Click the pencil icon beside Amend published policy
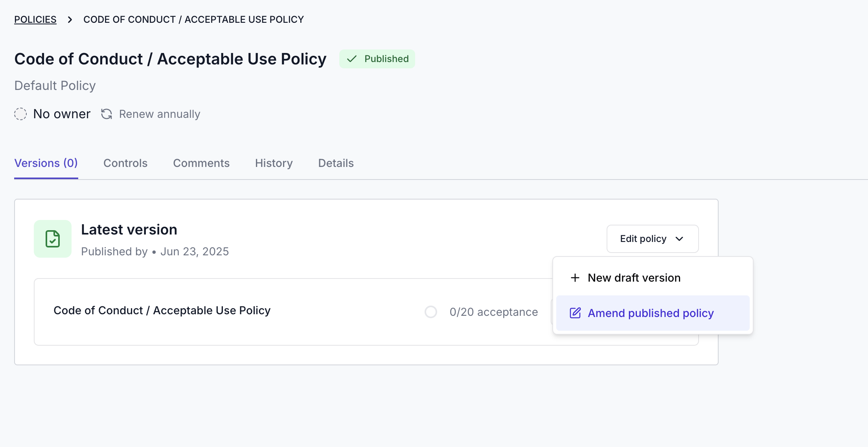This screenshot has width=868, height=447. pyautogui.click(x=575, y=313)
